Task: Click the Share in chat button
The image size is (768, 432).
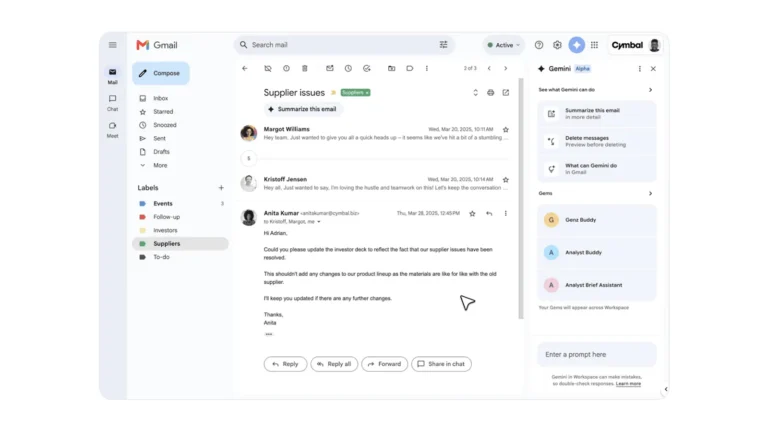Action: [x=441, y=364]
